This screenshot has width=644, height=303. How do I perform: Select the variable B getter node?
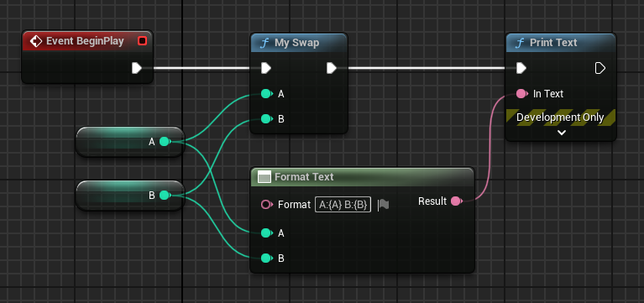click(x=130, y=195)
